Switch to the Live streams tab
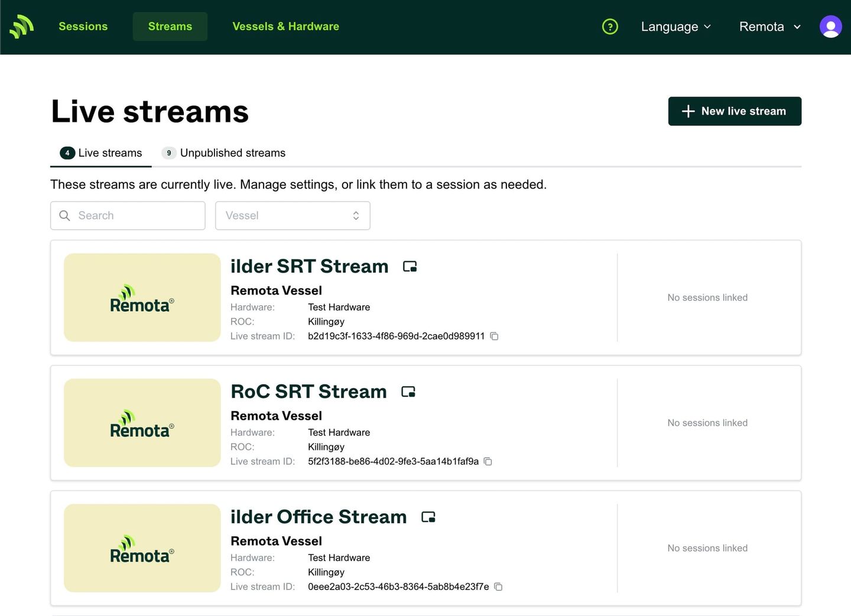 pyautogui.click(x=101, y=153)
